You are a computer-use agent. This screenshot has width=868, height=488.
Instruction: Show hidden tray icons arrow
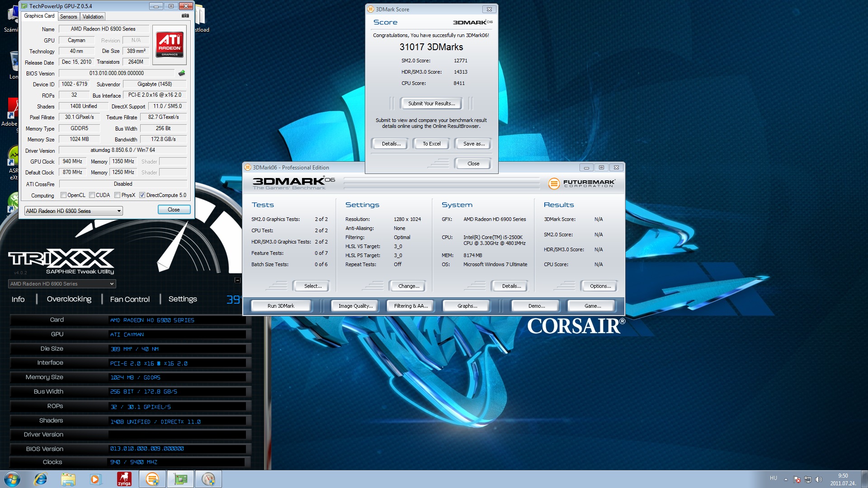coord(786,479)
